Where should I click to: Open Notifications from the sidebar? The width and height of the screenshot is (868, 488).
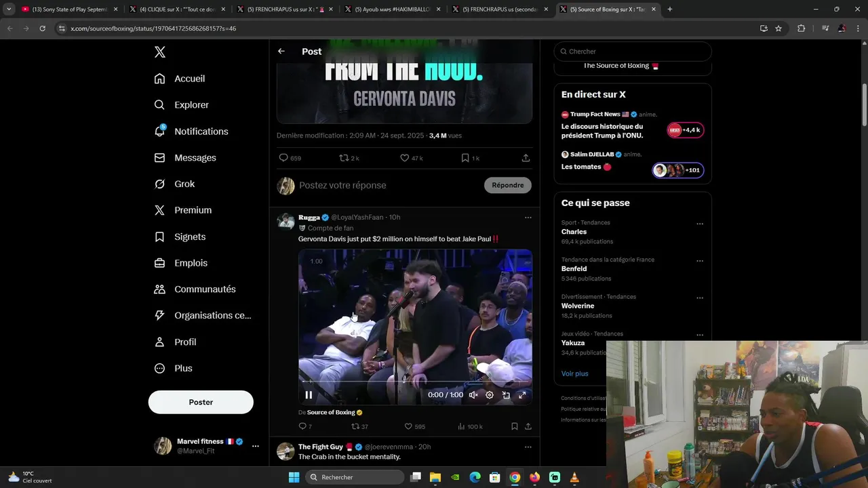click(x=191, y=131)
